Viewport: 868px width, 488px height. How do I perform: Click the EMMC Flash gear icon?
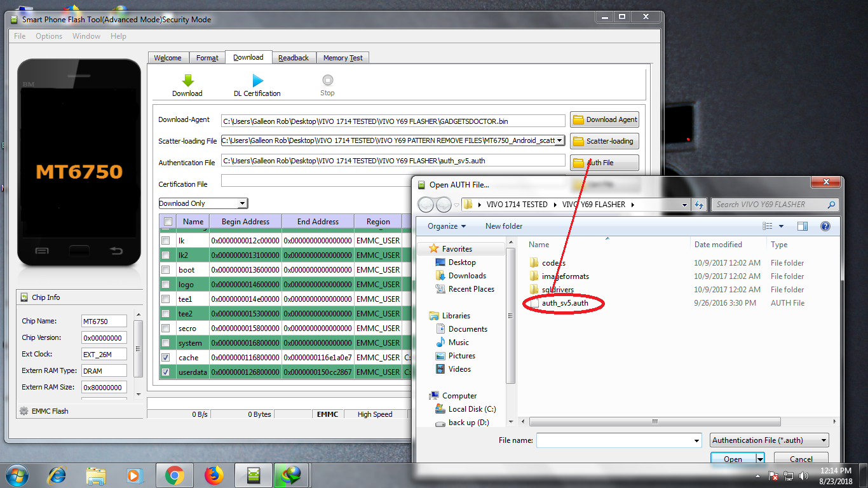click(24, 411)
